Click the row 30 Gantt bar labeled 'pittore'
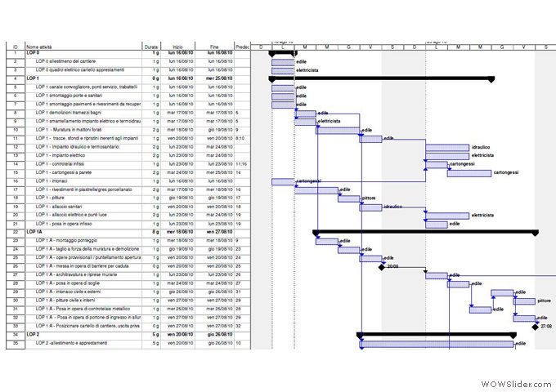Viewport: 556px width, 392px height. tap(524, 301)
